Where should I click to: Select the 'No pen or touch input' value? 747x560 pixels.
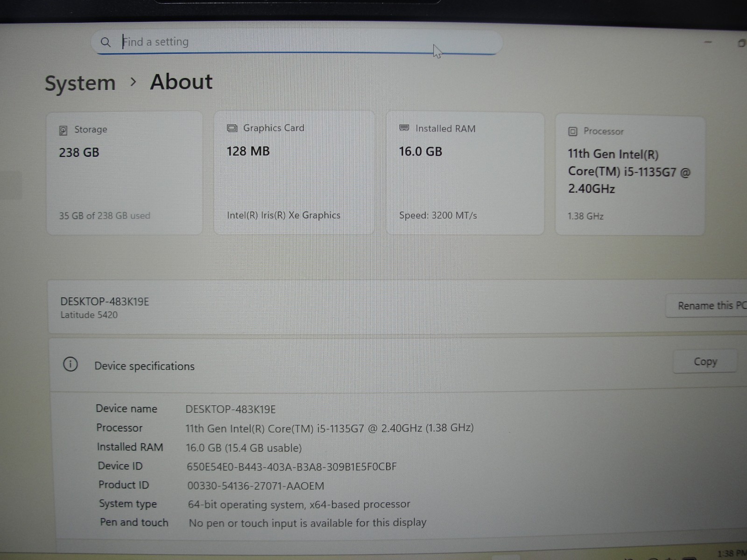[x=307, y=523]
